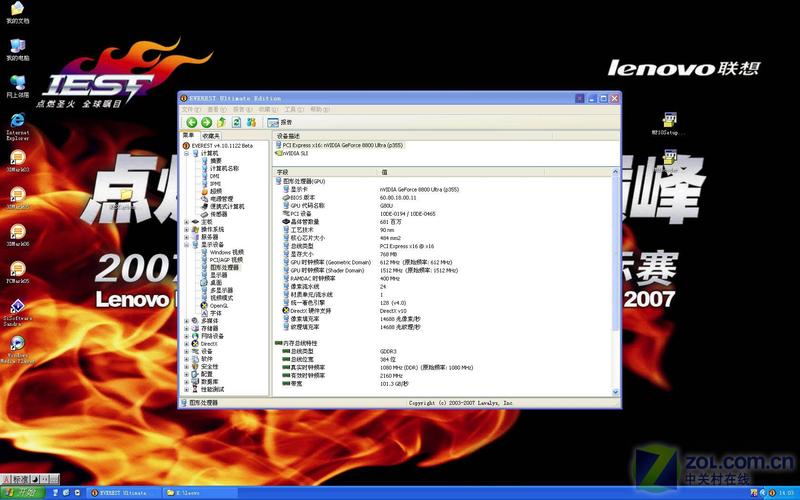Expand the 操作系统 tree node
Image resolution: width=800 pixels, height=500 pixels.
(x=187, y=230)
